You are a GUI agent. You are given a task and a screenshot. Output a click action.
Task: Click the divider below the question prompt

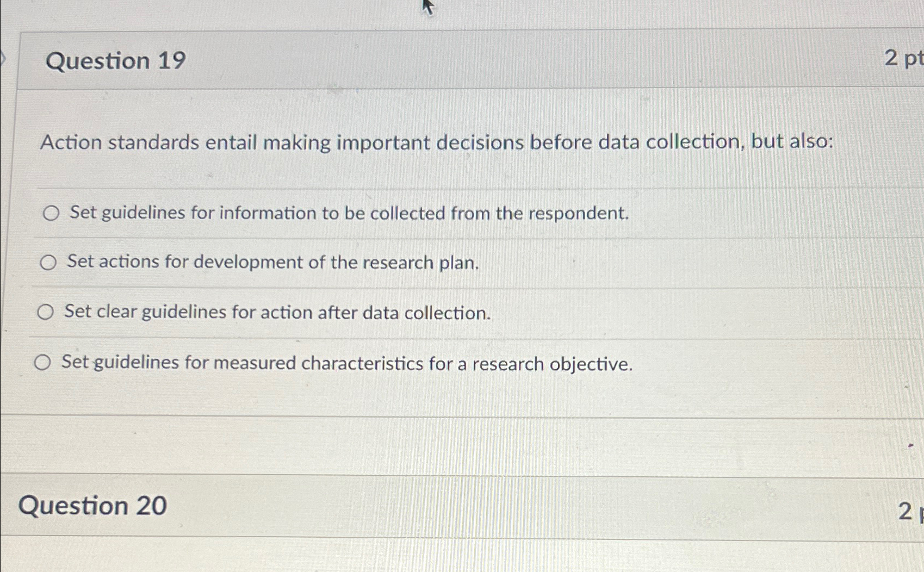435,189
